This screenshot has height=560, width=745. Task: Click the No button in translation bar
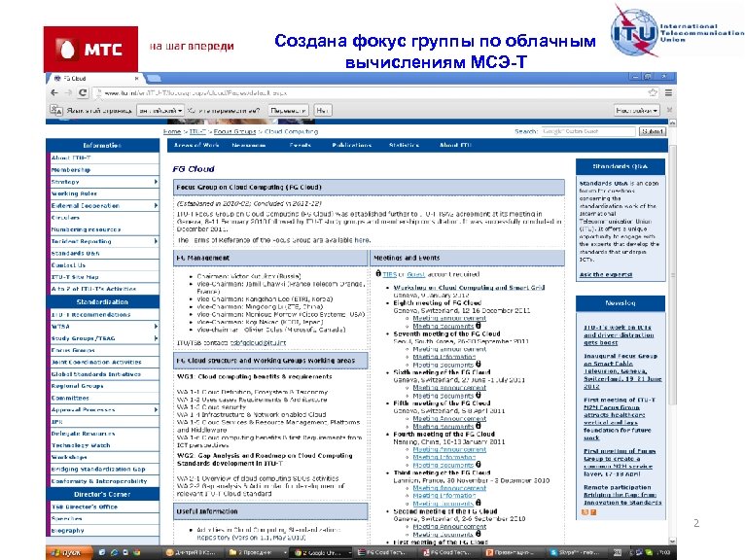(322, 110)
